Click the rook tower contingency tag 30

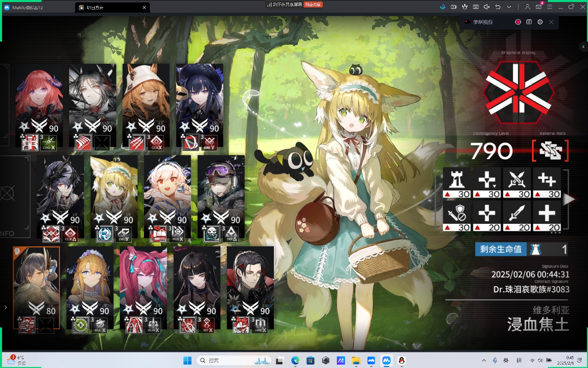point(457,183)
